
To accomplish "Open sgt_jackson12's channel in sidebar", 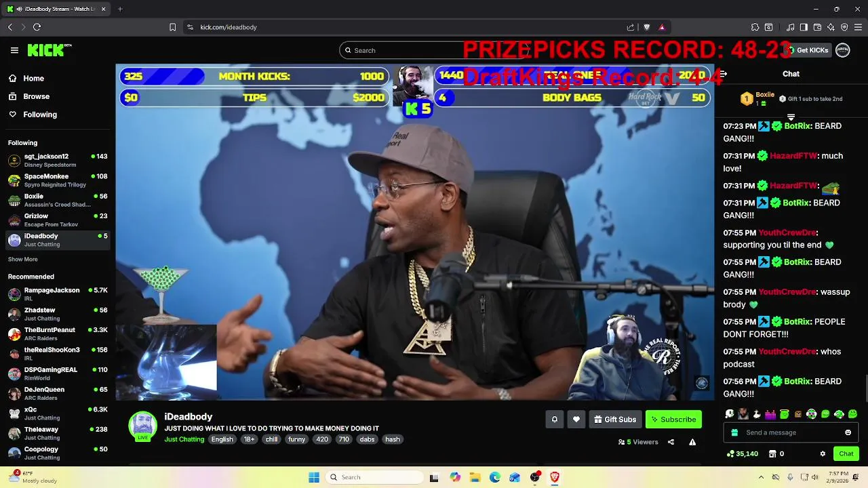I will point(58,161).
